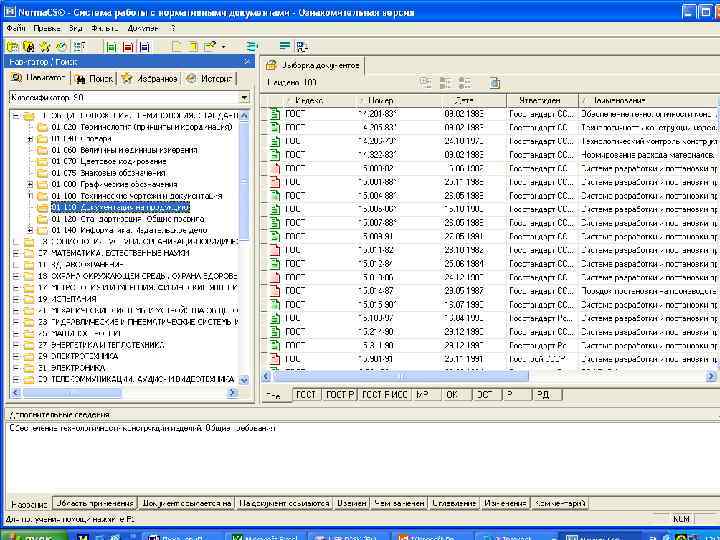This screenshot has width=720, height=540.
Task: Click the results table's horizontal scrollbar thumb
Action: 401,377
